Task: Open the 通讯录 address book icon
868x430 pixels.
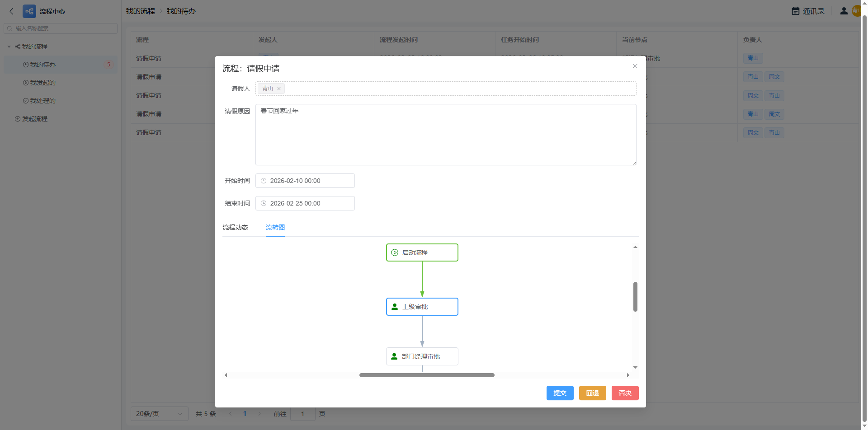Action: [x=796, y=11]
